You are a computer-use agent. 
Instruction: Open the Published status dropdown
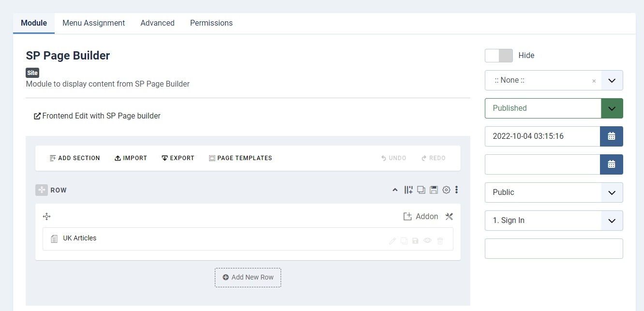coord(612,108)
